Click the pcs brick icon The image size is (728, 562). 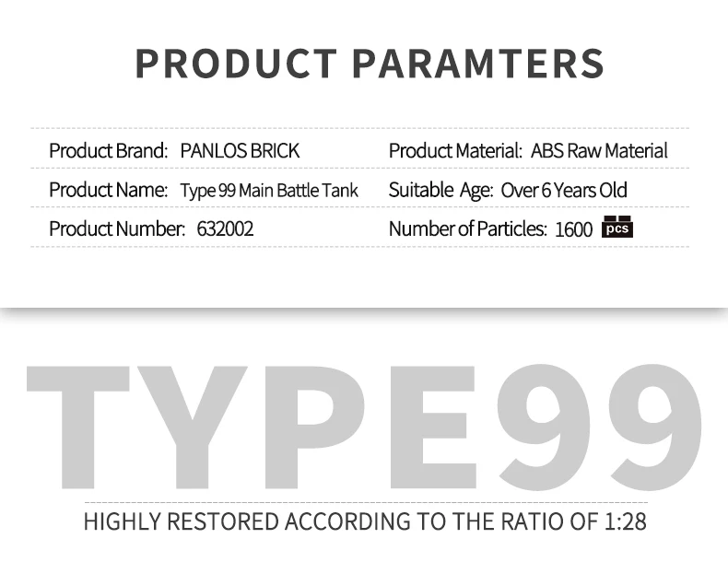616,227
